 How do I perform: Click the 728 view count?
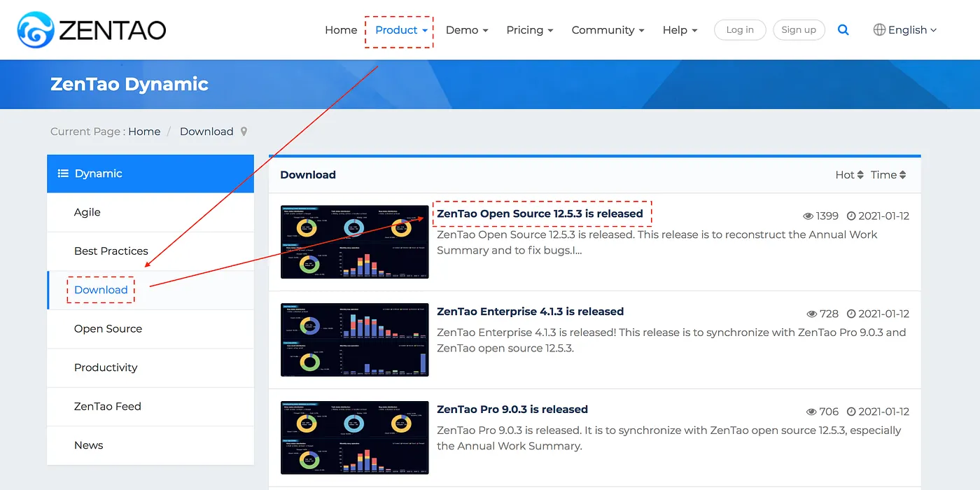click(822, 314)
